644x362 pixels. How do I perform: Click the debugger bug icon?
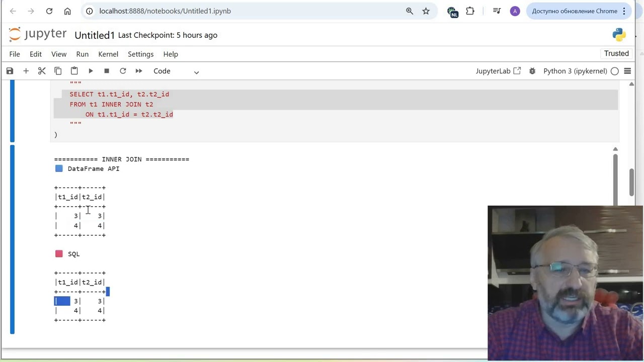(x=532, y=71)
